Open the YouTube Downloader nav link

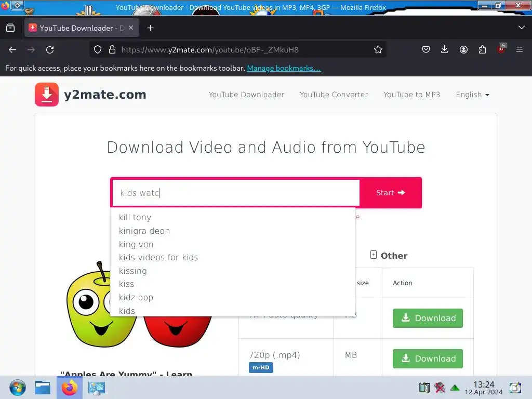246,95
